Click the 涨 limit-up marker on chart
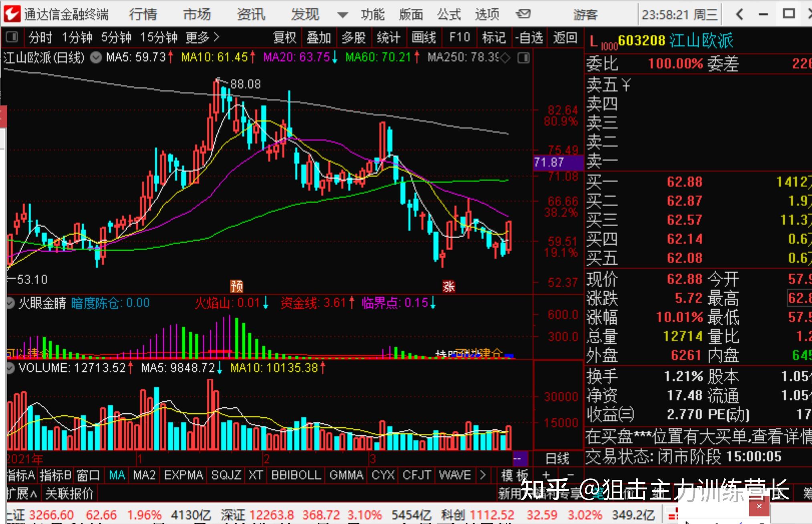The height and width of the screenshot is (524, 812). 449,286
